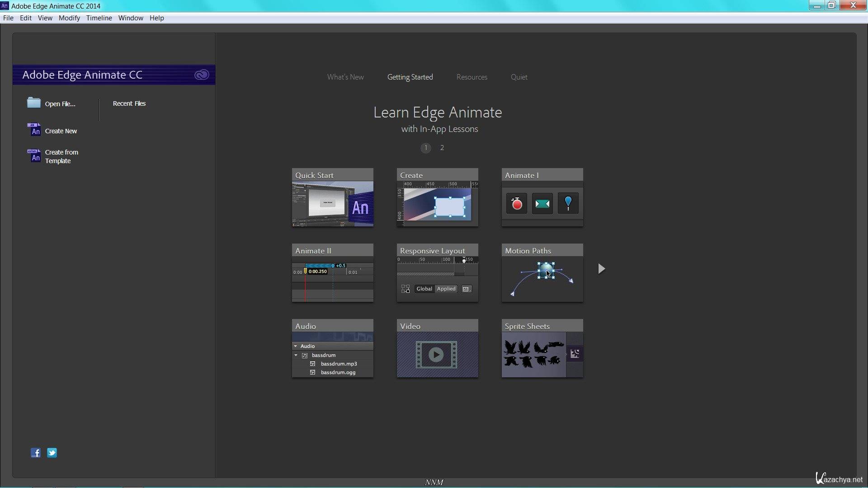Screen dimensions: 868x488
Task: Collapse the Audio tree section arrow
Action: point(296,346)
